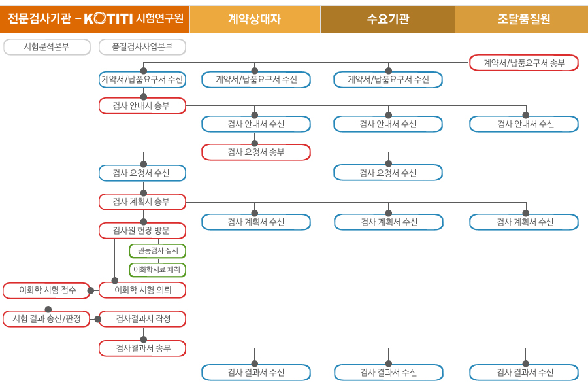Select 검사 계획서 수신 in 조달품질원 column
This screenshot has height=387, width=588.
524,222
